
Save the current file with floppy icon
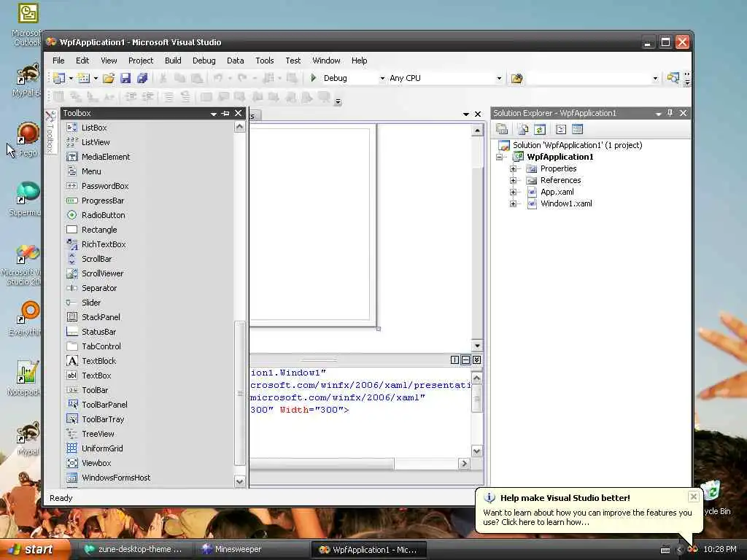(125, 78)
